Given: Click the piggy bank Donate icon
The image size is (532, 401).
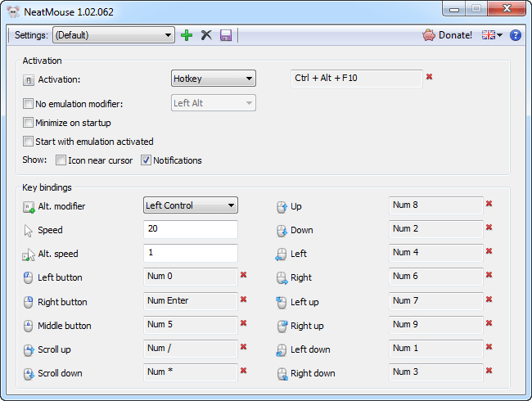Looking at the screenshot, I should tap(429, 35).
